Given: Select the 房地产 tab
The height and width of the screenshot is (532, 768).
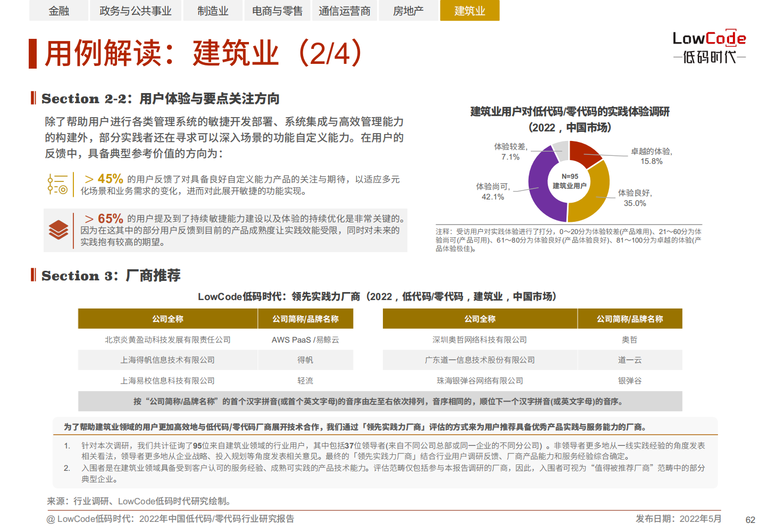Looking at the screenshot, I should click(x=408, y=11).
